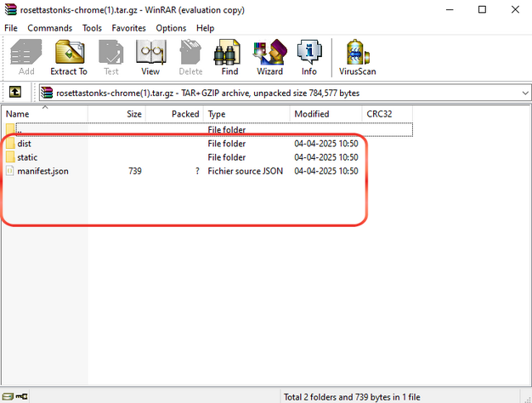Maximize the WinRAR window
This screenshot has width=532, height=403.
tap(482, 9)
